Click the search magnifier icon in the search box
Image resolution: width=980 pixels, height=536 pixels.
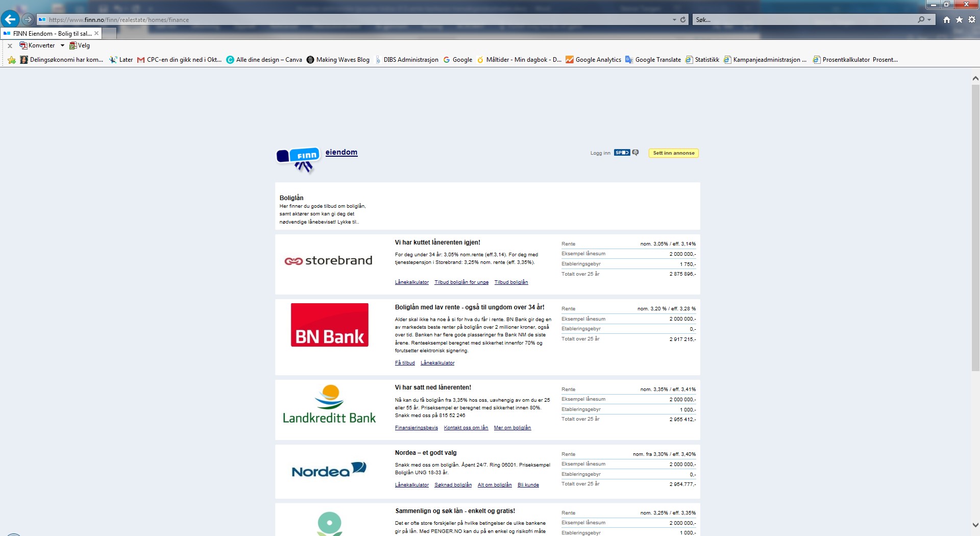pos(921,19)
